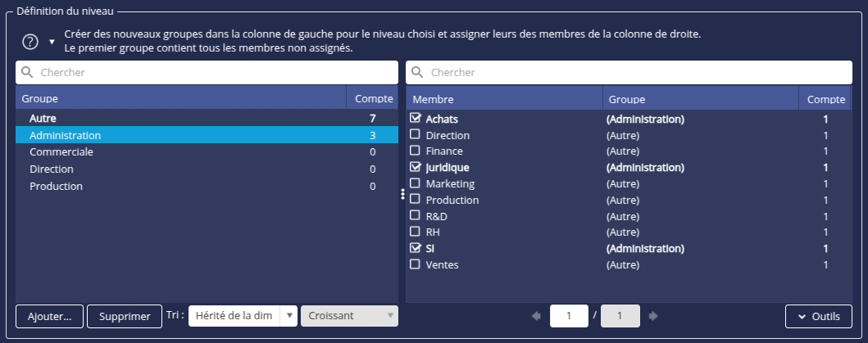
Task: Click the vertical dots panel splitter
Action: point(402,194)
